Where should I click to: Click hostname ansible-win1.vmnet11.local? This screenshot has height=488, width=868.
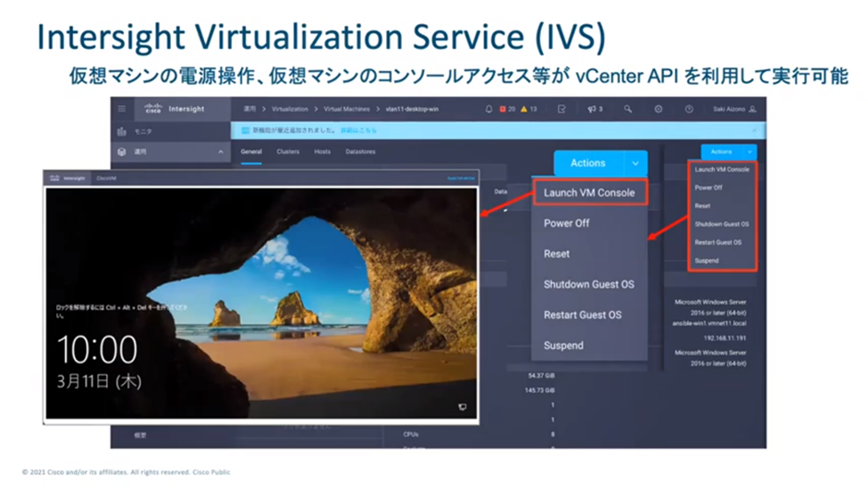(x=709, y=323)
